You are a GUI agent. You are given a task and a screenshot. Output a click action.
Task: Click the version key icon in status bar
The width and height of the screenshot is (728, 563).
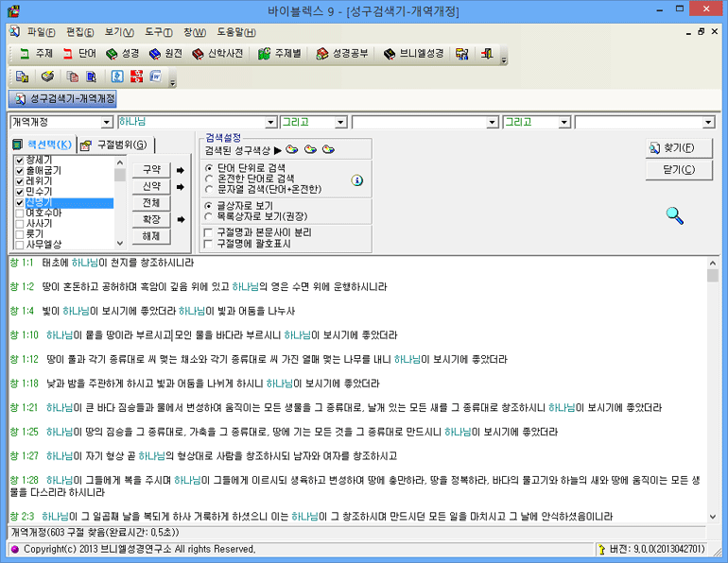coord(601,550)
